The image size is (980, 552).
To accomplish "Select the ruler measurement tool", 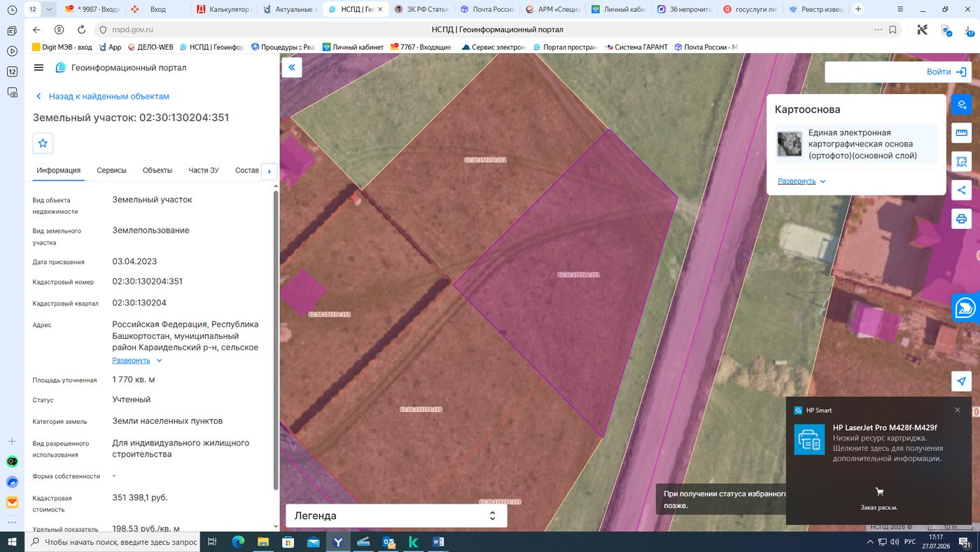I will click(962, 133).
